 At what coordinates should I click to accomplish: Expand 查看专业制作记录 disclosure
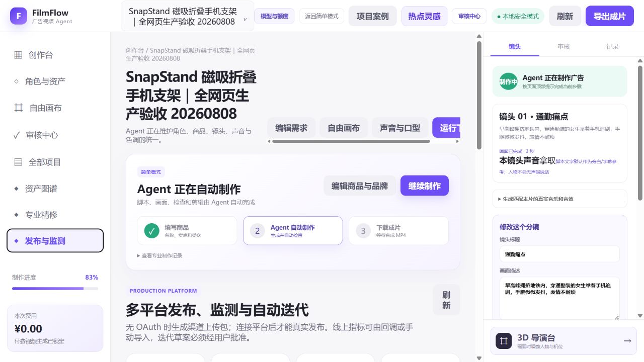(x=159, y=255)
